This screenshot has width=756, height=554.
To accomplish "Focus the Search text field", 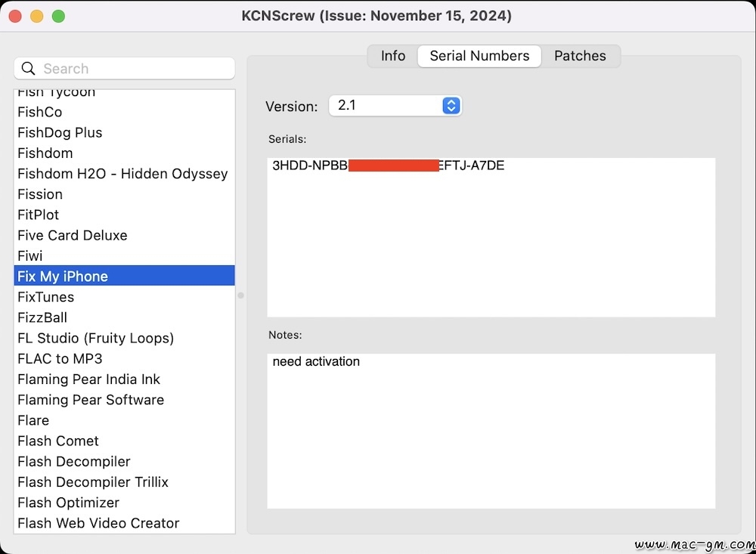I will point(125,69).
